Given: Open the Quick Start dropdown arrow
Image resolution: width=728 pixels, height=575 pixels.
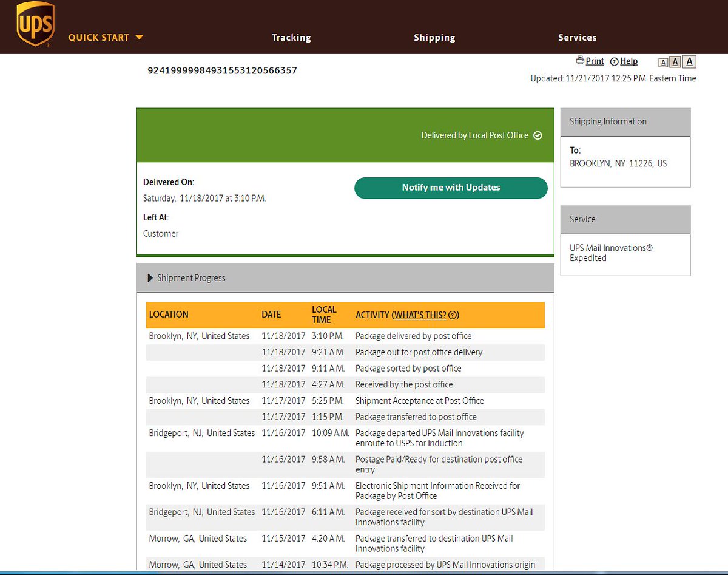Looking at the screenshot, I should tap(140, 37).
